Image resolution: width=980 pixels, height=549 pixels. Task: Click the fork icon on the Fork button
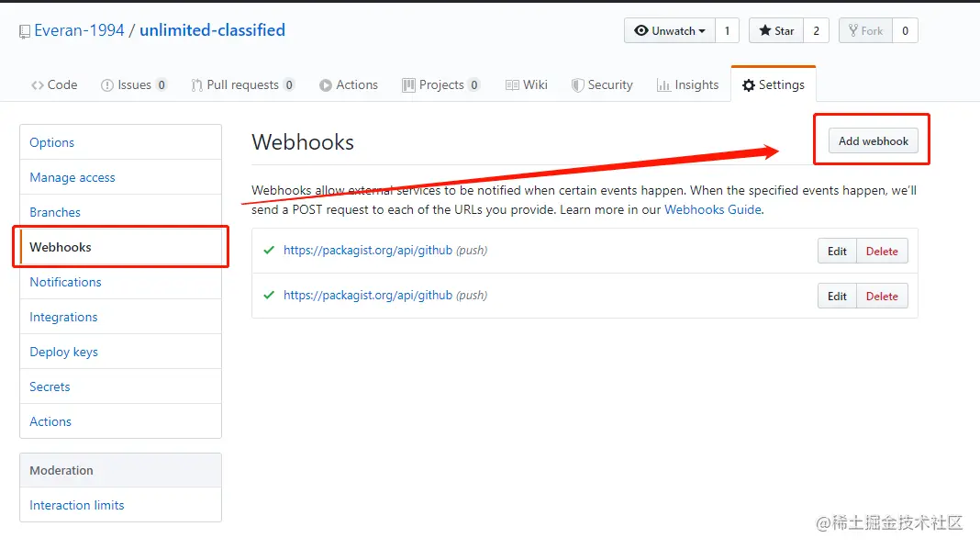pyautogui.click(x=853, y=30)
